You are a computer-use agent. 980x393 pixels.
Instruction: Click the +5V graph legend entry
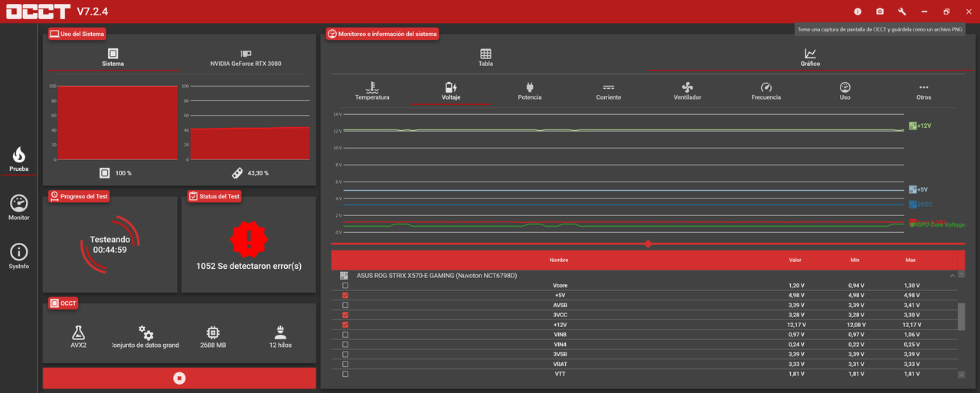[x=918, y=189]
